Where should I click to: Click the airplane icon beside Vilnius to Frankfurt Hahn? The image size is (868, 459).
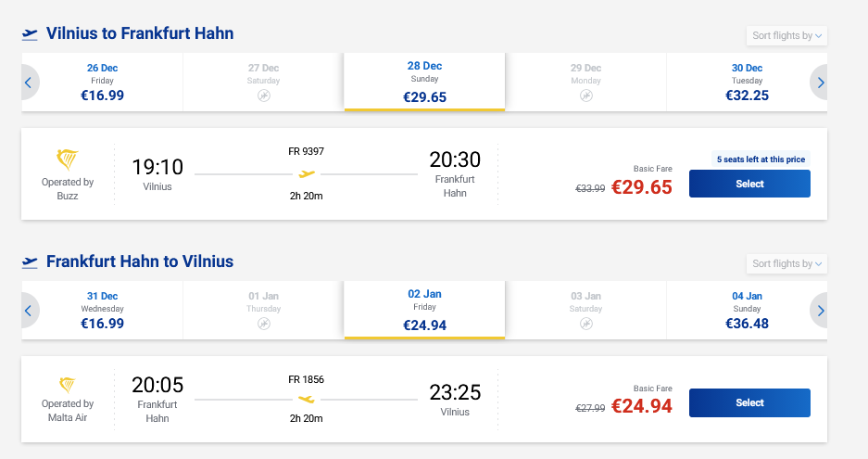[30, 34]
